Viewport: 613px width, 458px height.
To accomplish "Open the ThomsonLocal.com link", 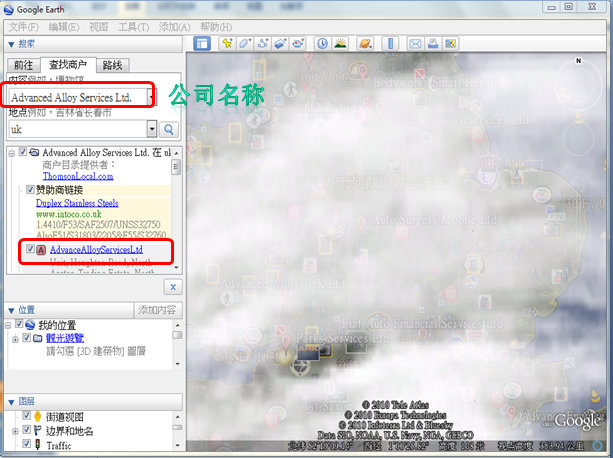I will [78, 176].
